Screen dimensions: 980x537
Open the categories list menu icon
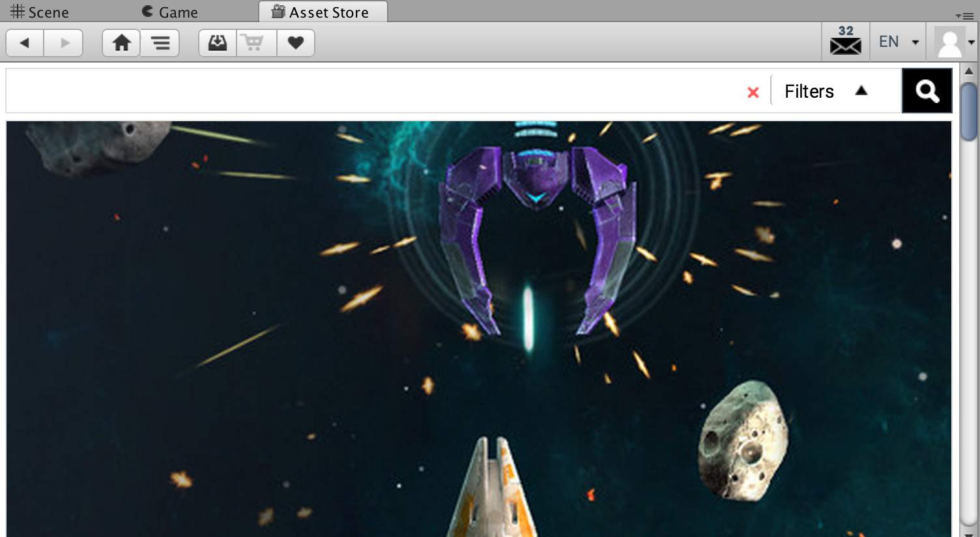coord(160,43)
